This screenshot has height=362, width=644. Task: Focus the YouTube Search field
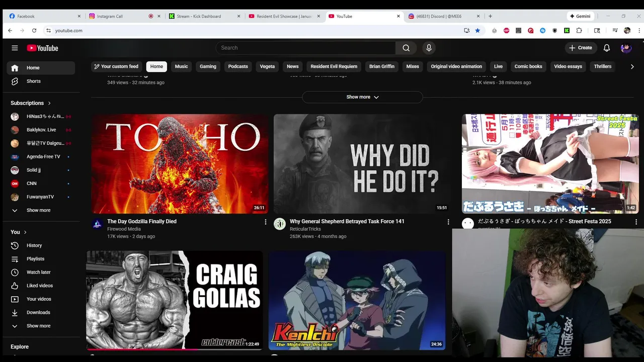pos(305,48)
